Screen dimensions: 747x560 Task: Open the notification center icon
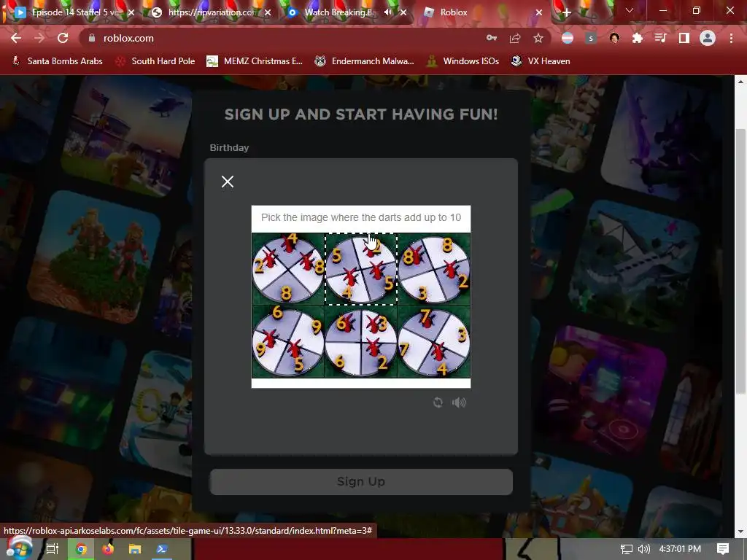723,549
